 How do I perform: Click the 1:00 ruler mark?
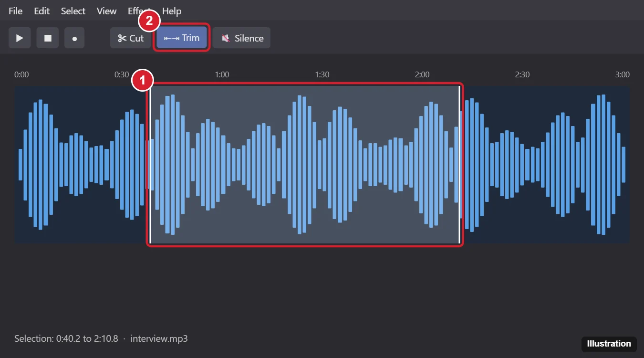(222, 74)
